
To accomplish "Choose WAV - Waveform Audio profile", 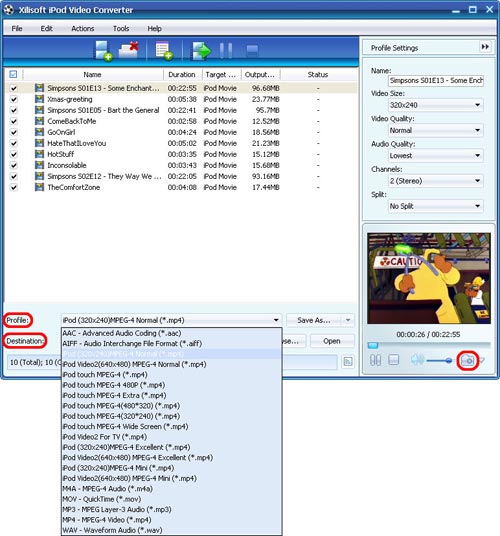I will click(x=172, y=530).
